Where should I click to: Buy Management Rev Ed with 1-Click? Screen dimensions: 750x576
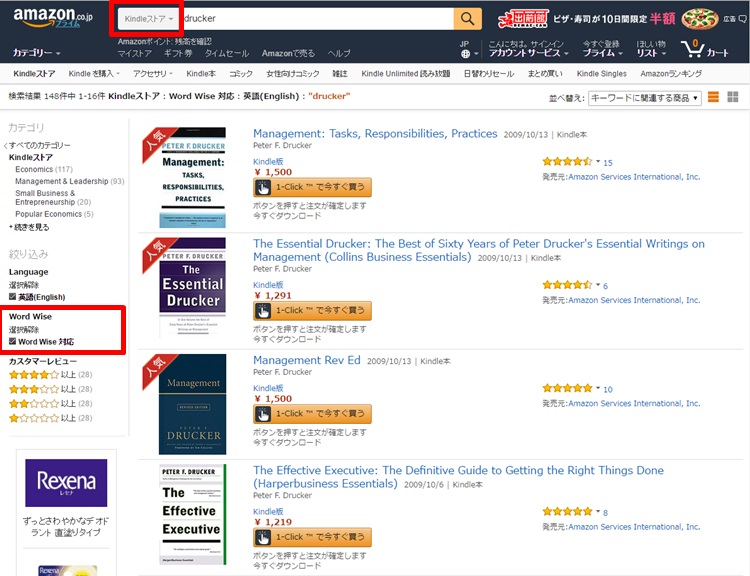[312, 413]
